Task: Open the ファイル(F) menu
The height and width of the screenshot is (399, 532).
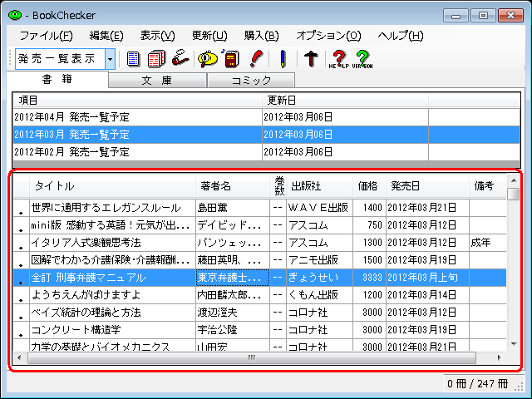Action: click(47, 36)
